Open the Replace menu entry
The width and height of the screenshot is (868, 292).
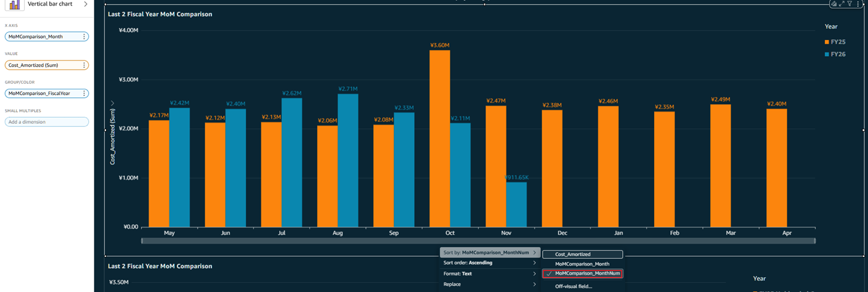click(x=490, y=285)
